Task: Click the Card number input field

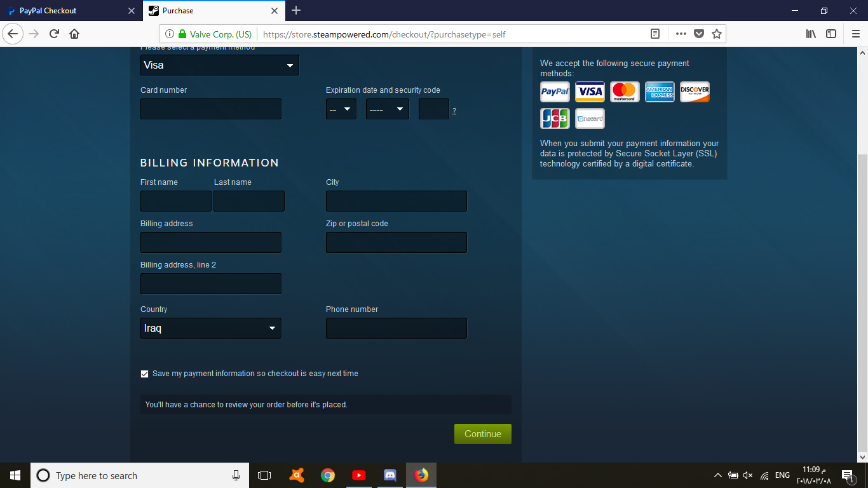Action: click(x=211, y=109)
